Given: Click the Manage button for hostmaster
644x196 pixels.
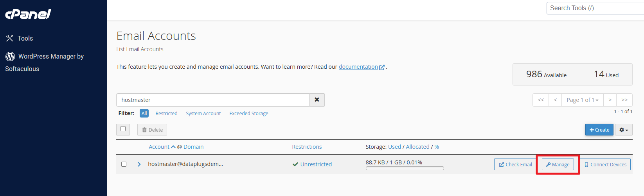Looking at the screenshot, I should [x=558, y=164].
